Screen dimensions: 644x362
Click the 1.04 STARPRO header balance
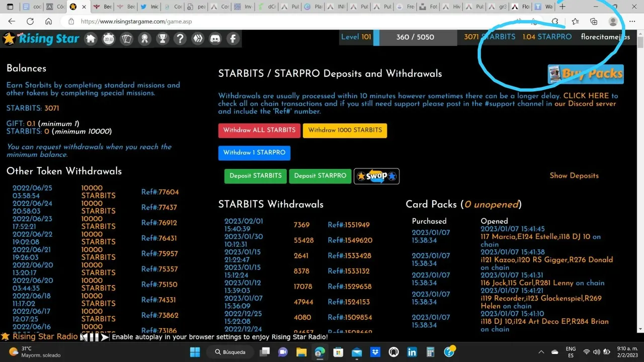coord(547,37)
